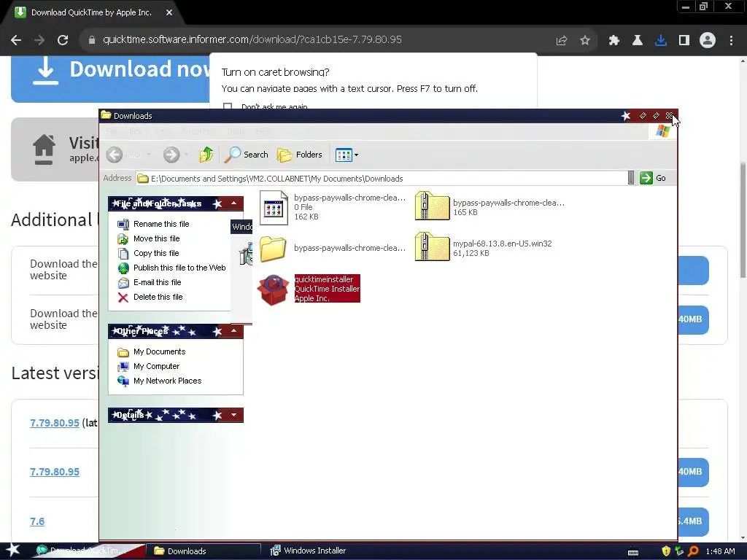Open the address bar dropdown arrow
This screenshot has width=747, height=560.
pyautogui.click(x=631, y=178)
